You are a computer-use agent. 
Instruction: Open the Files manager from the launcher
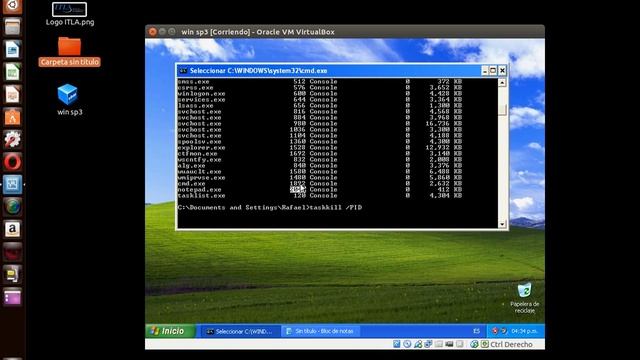pos(12,28)
